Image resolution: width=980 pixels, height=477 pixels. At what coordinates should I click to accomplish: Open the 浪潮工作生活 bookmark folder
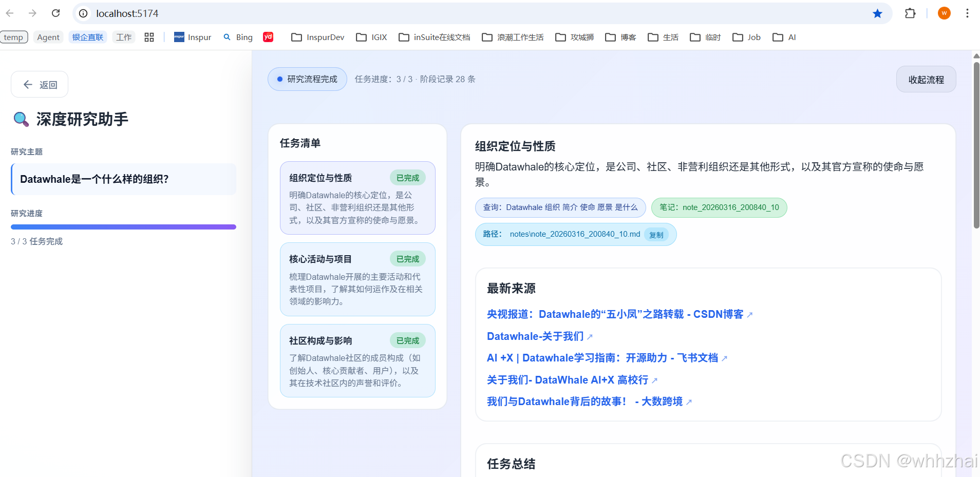coord(513,37)
